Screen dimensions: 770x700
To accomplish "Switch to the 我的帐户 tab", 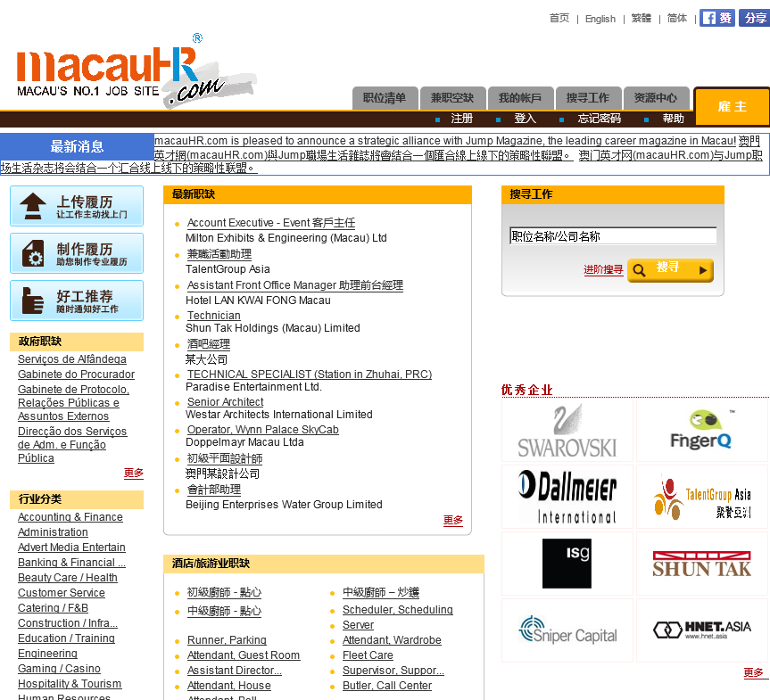I will (520, 98).
